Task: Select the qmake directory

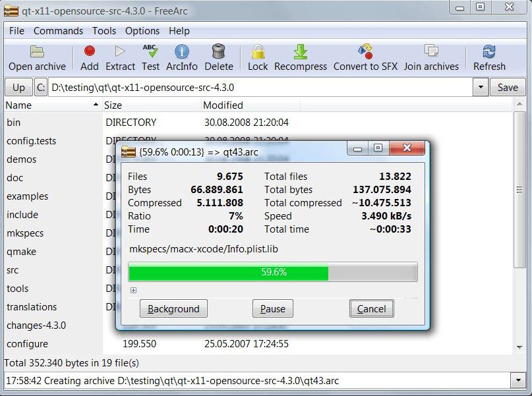Action: pyautogui.click(x=21, y=252)
